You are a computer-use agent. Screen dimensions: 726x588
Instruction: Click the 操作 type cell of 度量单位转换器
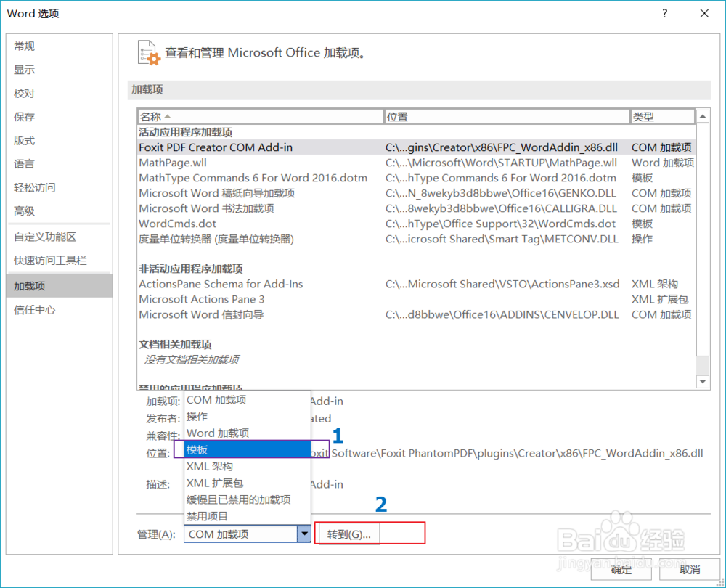click(x=642, y=239)
